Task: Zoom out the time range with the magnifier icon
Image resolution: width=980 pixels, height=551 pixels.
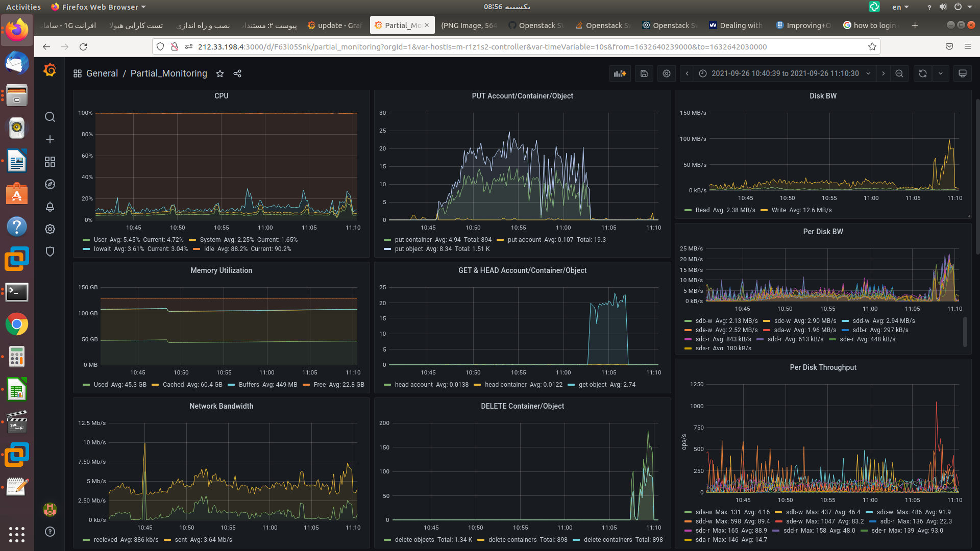Action: 899,73
